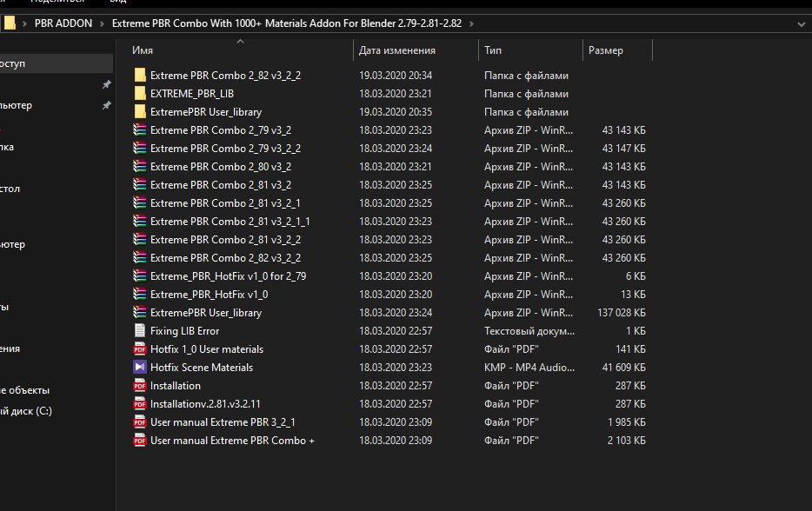The width and height of the screenshot is (812, 511).
Task: Click ZIP icon of Extreme PBR Combo 2_79 v3_2
Action: pos(140,130)
